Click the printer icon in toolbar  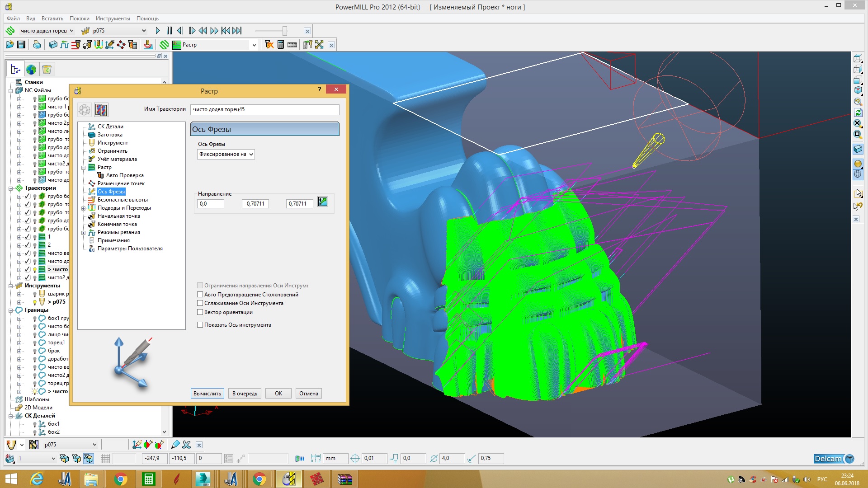(x=37, y=45)
